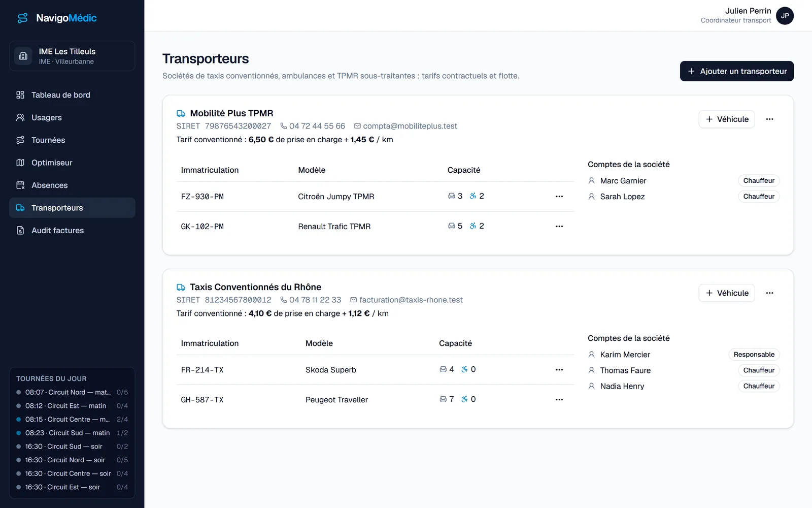The image size is (812, 508).
Task: Open 16:30 Circuit Nord soir tour
Action: (x=72, y=460)
